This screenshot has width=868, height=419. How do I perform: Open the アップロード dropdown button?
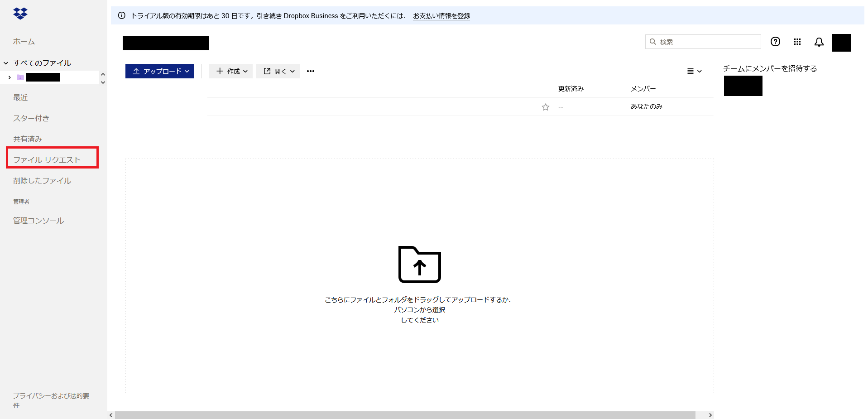pos(160,71)
